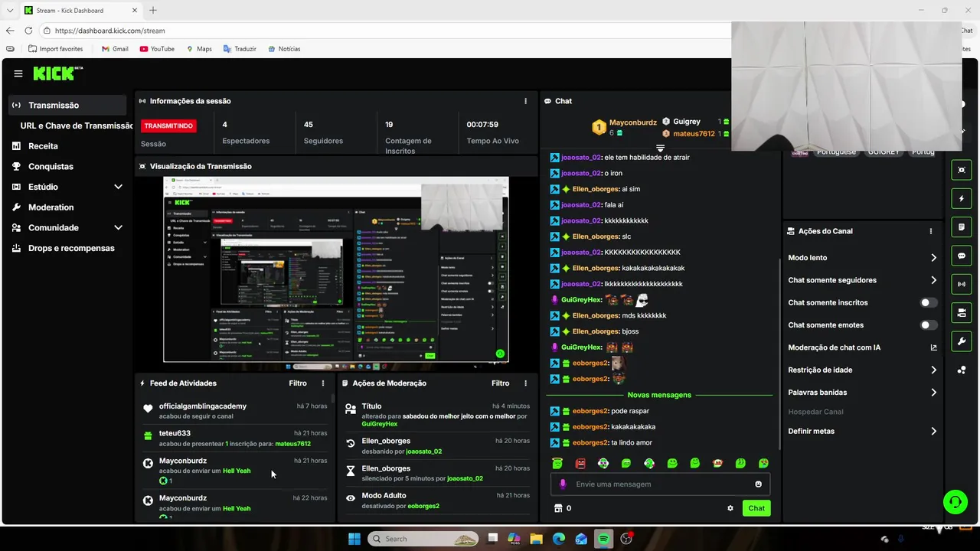Expand the Estúdio sidebar section

(x=118, y=187)
